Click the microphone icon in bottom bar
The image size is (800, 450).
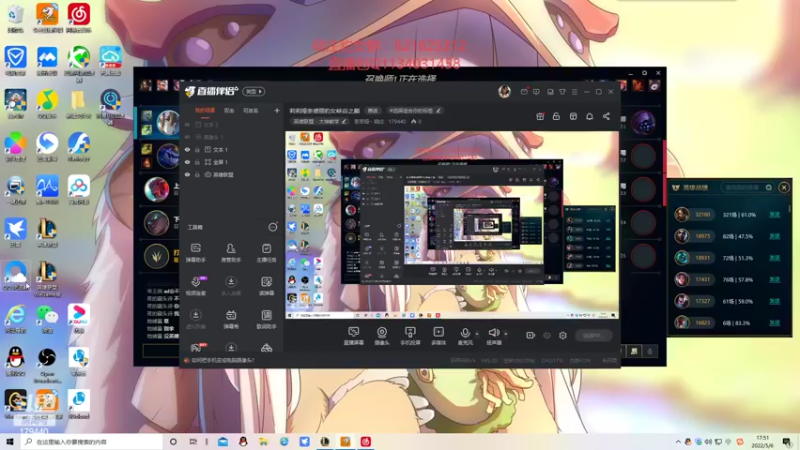tap(465, 333)
